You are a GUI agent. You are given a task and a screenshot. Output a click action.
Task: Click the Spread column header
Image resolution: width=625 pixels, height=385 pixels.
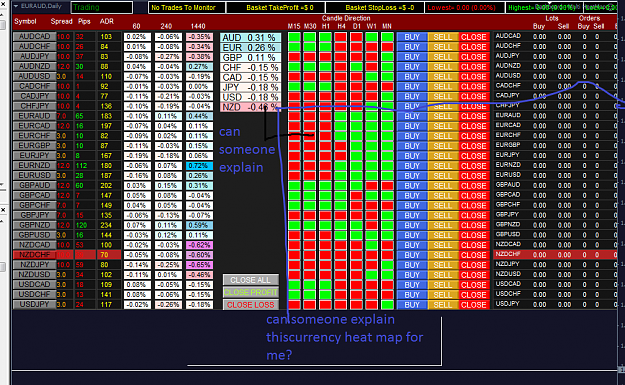click(x=61, y=22)
